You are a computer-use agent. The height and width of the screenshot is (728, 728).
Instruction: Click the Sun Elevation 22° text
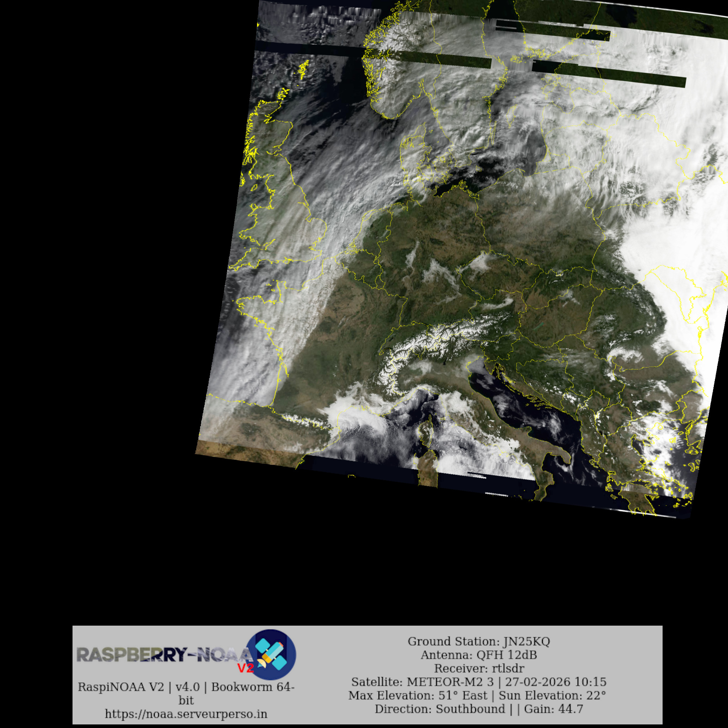pos(552,696)
